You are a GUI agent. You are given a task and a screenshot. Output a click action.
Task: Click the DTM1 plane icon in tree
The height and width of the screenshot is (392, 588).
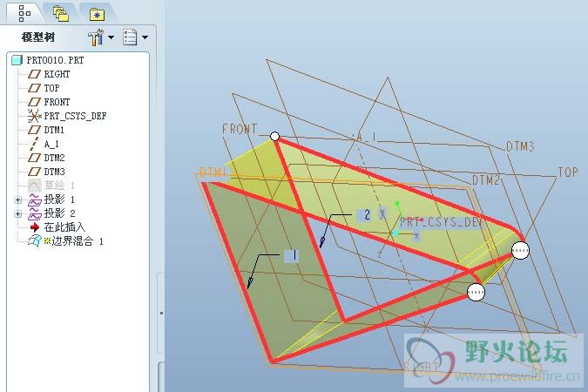pos(34,130)
